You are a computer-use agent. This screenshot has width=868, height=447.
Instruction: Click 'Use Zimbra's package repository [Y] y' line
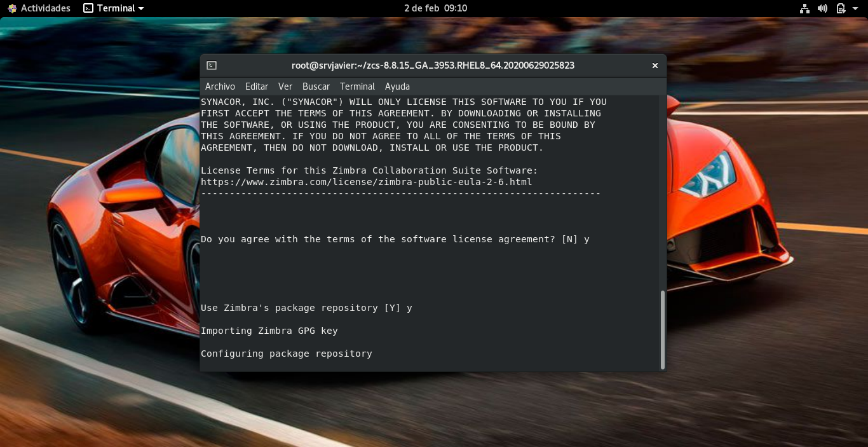306,308
